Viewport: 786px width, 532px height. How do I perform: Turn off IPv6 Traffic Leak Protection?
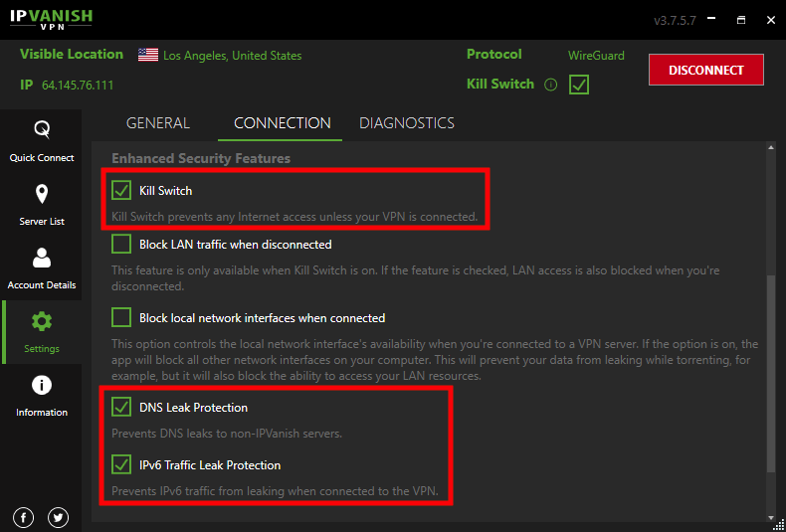tap(121, 464)
